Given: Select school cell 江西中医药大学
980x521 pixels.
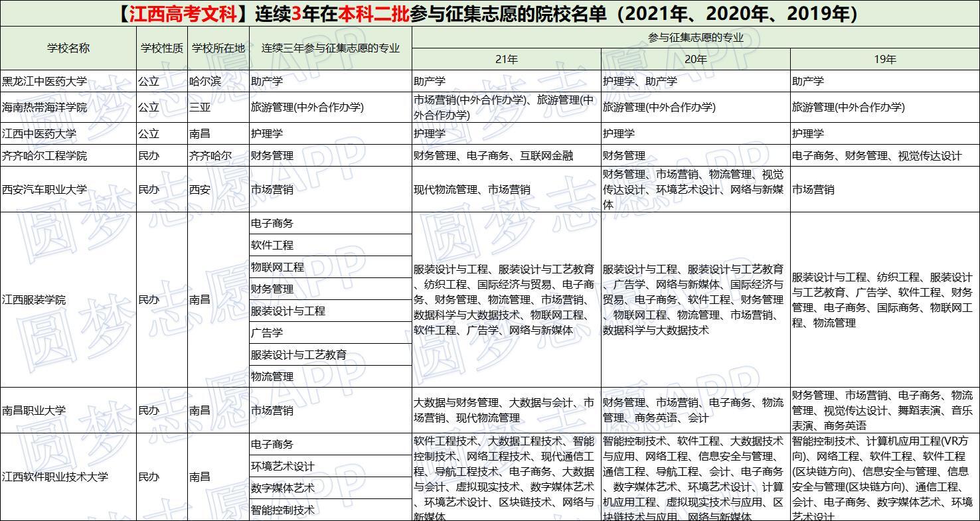Looking at the screenshot, I should click(68, 133).
